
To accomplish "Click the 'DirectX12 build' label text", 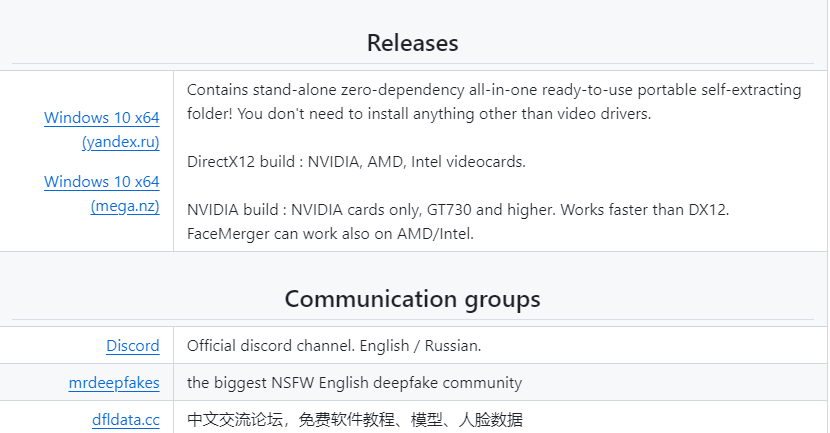I will coord(242,162).
